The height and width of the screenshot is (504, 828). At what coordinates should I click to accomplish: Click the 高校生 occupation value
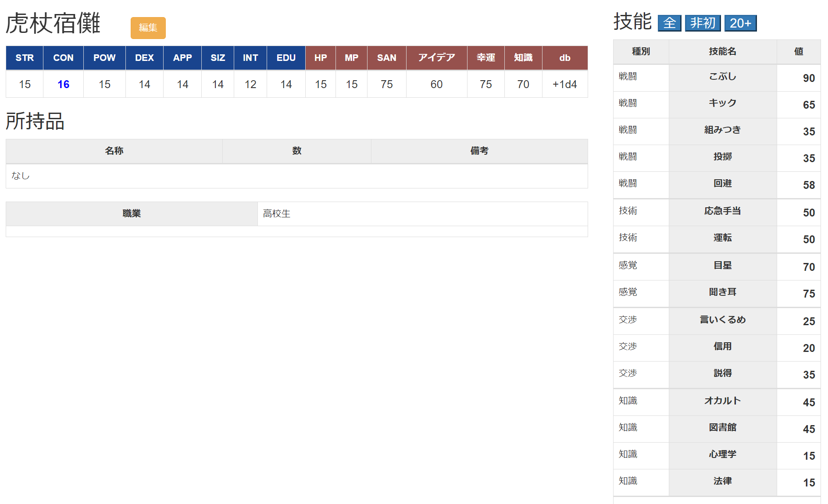[x=277, y=214]
